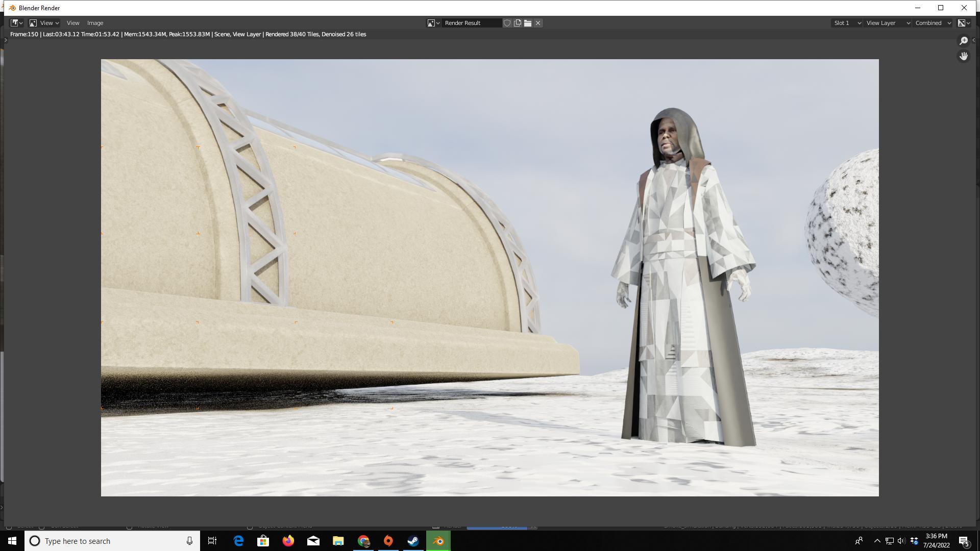Image resolution: width=980 pixels, height=551 pixels.
Task: Open Microsoft Store from taskbar
Action: (x=263, y=541)
